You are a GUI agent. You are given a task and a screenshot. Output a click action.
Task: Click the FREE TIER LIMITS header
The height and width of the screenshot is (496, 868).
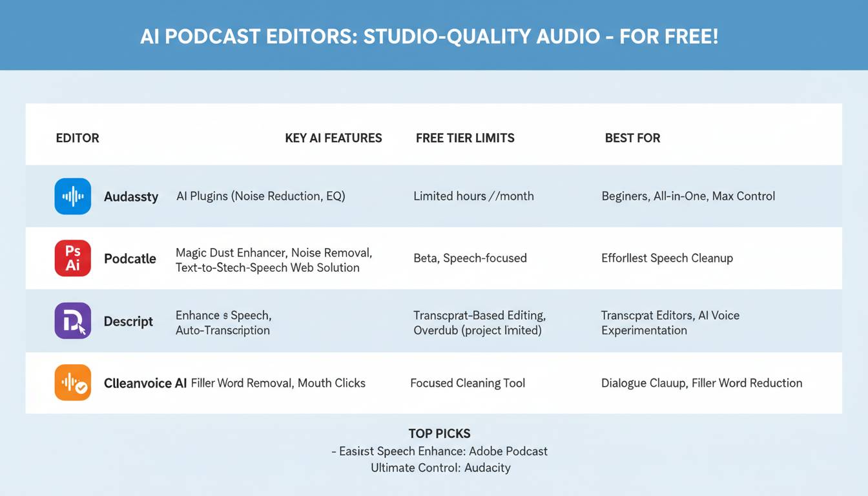click(x=465, y=138)
